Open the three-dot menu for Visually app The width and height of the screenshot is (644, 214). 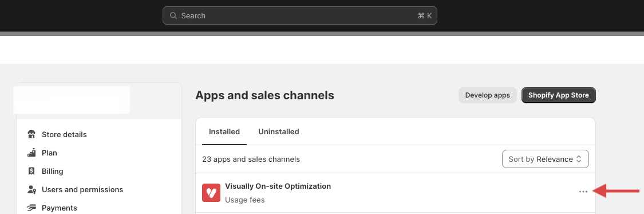[x=583, y=192]
